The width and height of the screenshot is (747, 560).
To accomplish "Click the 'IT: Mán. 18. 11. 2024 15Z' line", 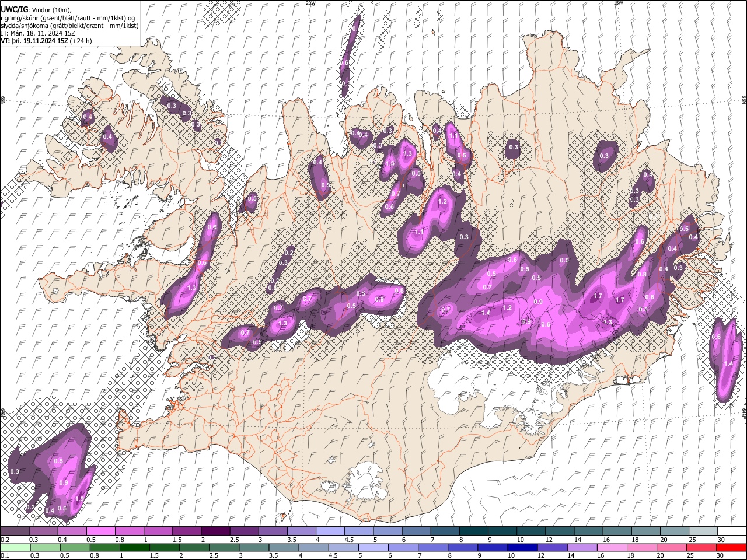I will click(38, 34).
